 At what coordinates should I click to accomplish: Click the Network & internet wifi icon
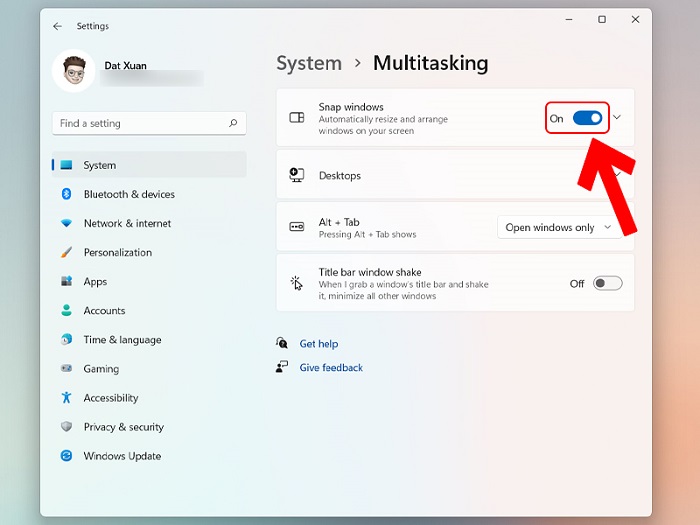pos(66,223)
